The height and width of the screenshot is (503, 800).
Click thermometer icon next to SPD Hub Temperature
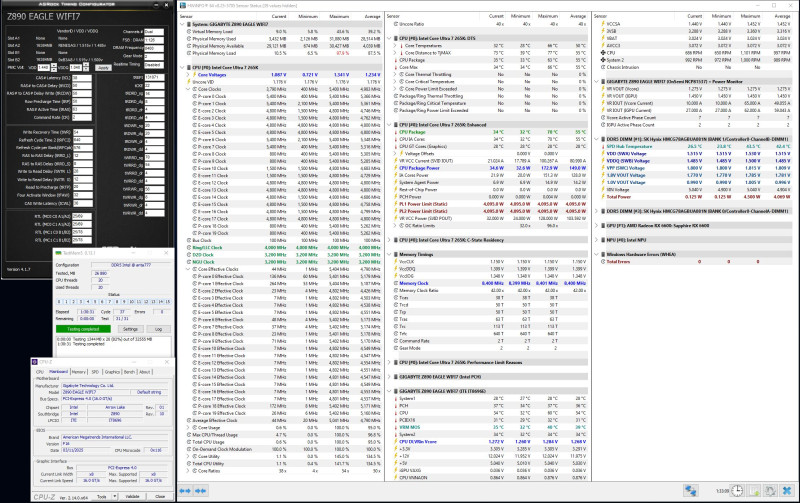(x=603, y=146)
